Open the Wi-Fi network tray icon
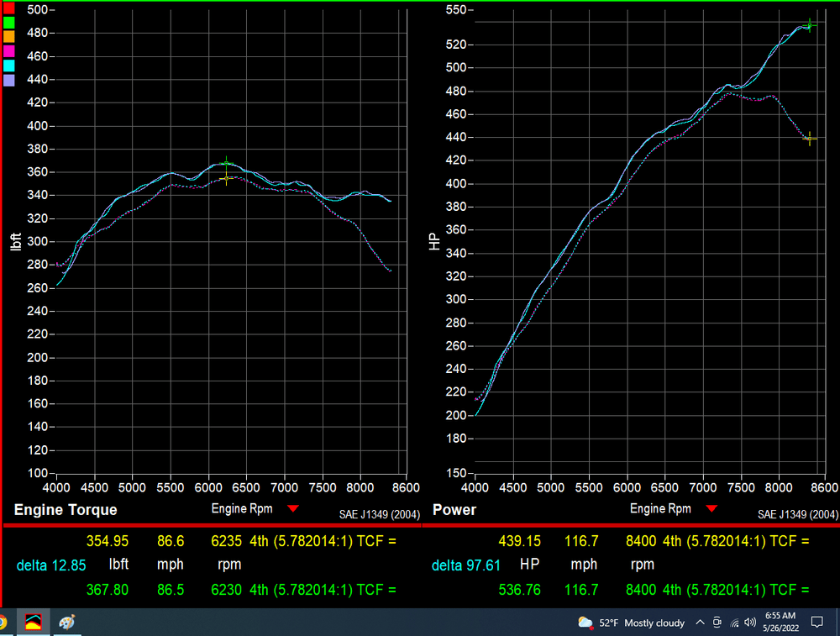 point(733,623)
